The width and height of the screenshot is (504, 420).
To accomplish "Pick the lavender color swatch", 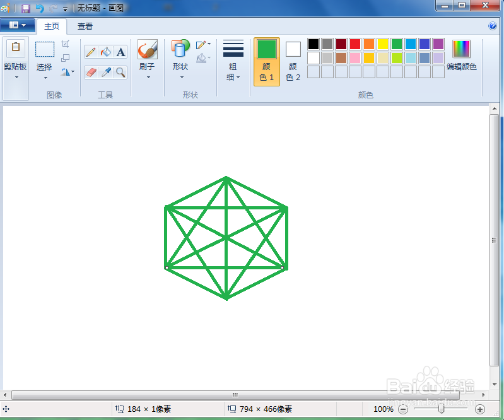I will click(438, 58).
